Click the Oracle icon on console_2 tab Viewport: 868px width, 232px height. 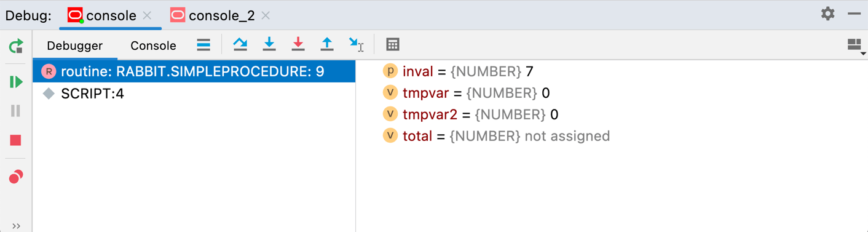[x=178, y=15]
